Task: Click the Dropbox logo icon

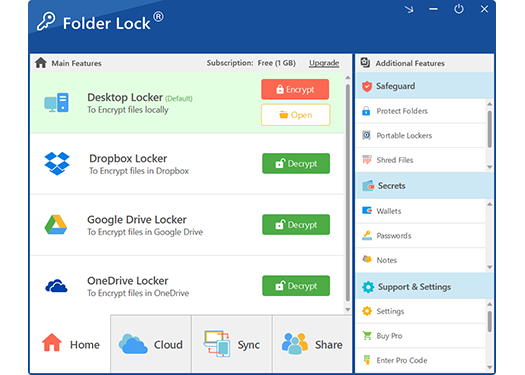Action: (x=57, y=163)
